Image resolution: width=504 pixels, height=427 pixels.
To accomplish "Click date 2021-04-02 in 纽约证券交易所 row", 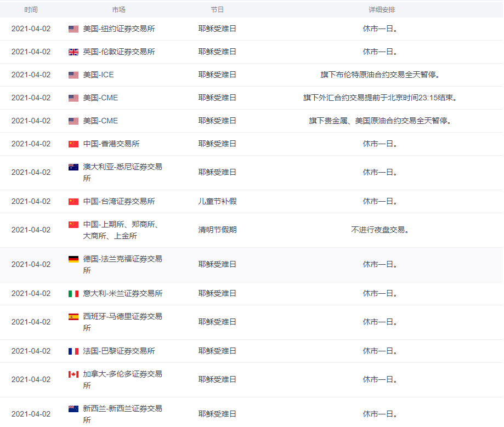I will click(31, 29).
